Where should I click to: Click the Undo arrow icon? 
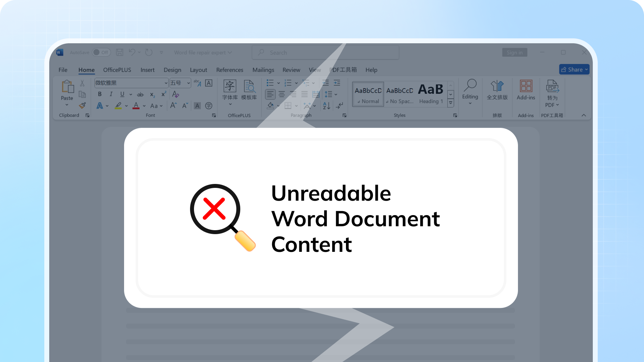click(x=132, y=52)
